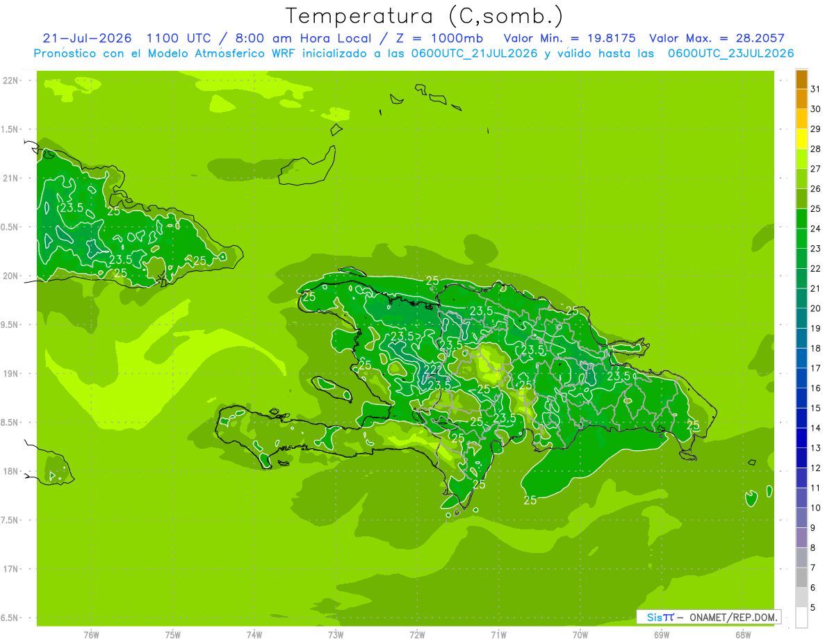834x644 pixels.
Task: Click the '74W' longitude axis label
Action: click(x=254, y=635)
